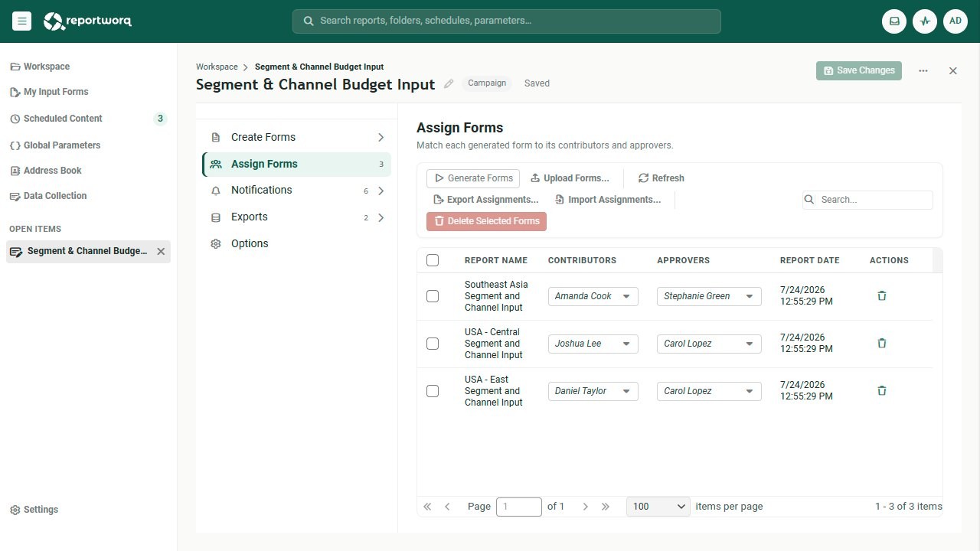Click the search magnifier in assignments filter
The width and height of the screenshot is (980, 551).
click(x=809, y=200)
